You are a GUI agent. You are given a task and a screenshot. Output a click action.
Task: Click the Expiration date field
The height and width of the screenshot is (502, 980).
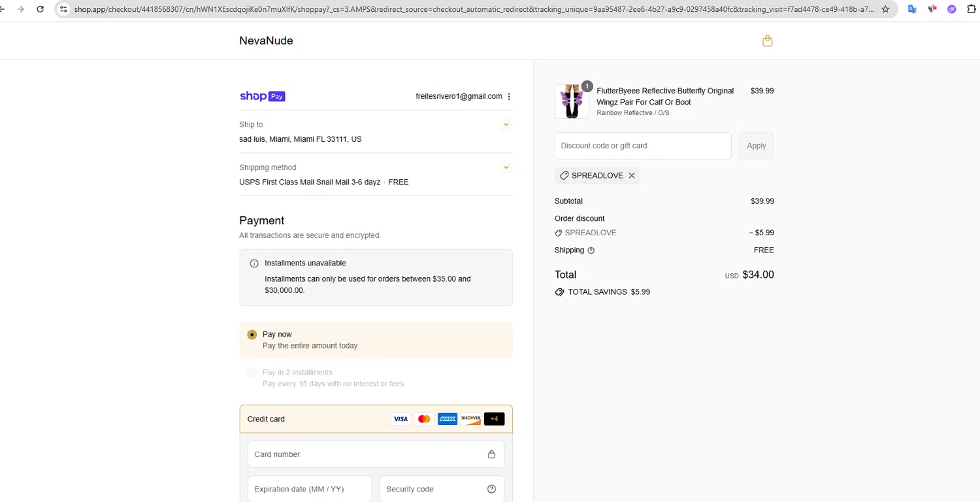point(310,489)
